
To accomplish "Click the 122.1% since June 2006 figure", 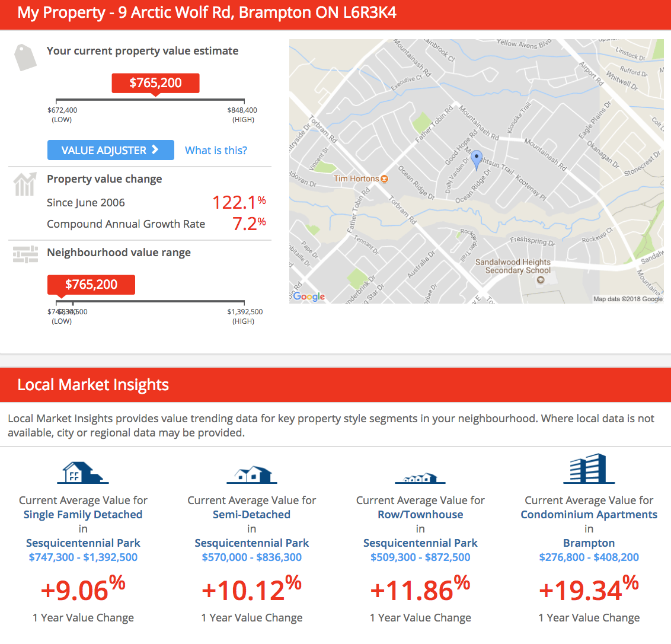I will pyautogui.click(x=239, y=202).
